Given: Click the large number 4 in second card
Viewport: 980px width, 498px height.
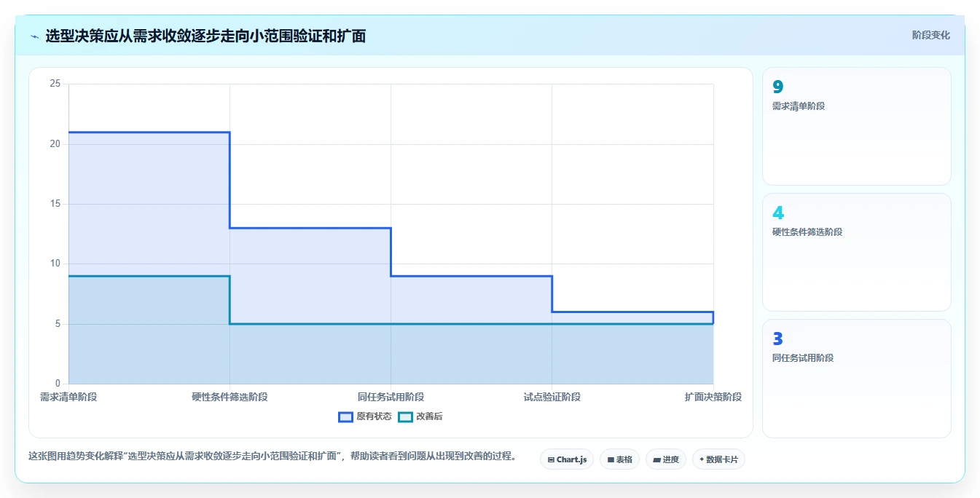Looking at the screenshot, I should click(778, 213).
